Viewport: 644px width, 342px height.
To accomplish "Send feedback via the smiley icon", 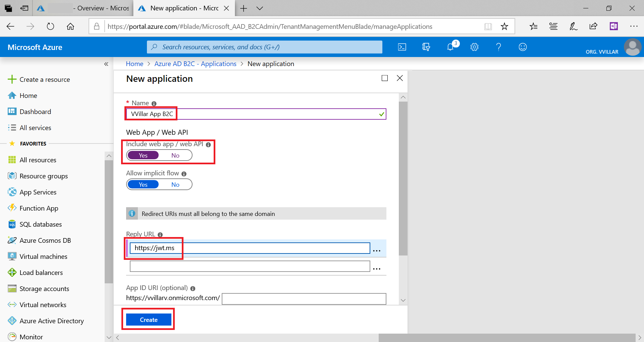I will [x=523, y=47].
